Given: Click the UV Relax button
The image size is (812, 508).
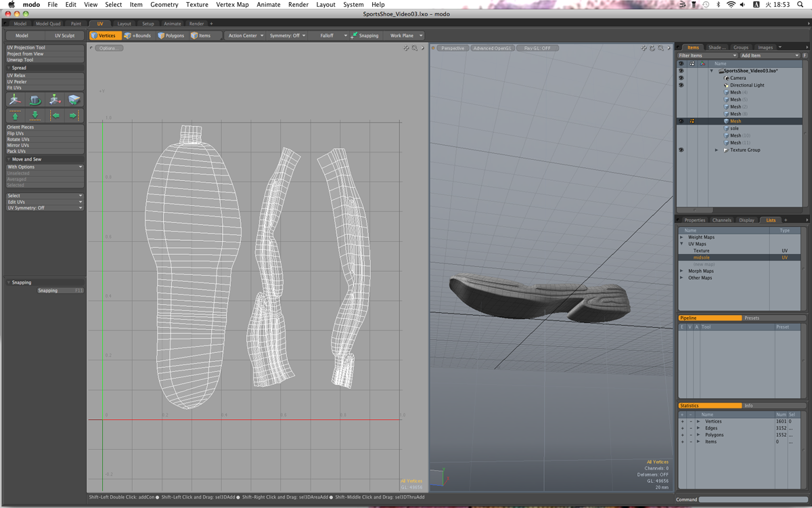Looking at the screenshot, I should [17, 76].
